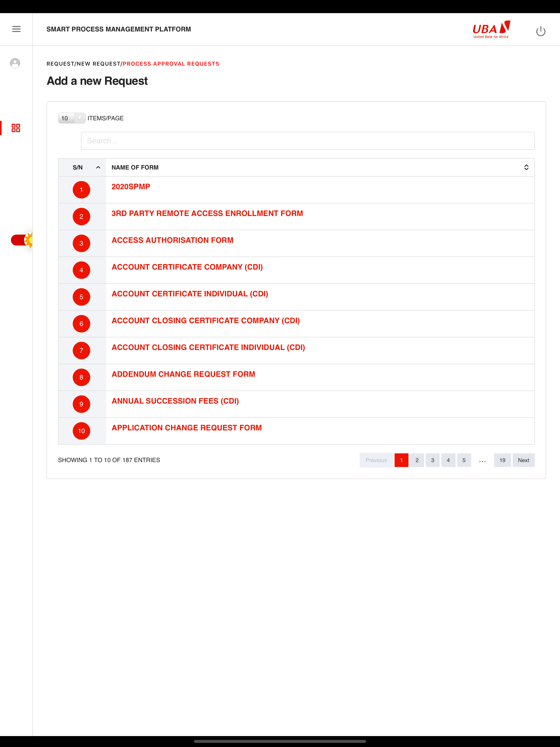Toggle ascending sort on S/N column

click(x=98, y=167)
